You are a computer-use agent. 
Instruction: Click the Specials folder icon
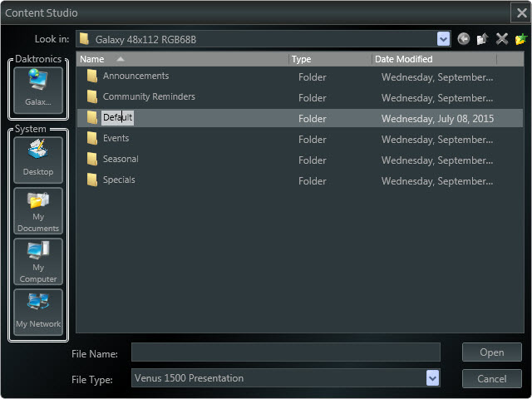tap(92, 180)
